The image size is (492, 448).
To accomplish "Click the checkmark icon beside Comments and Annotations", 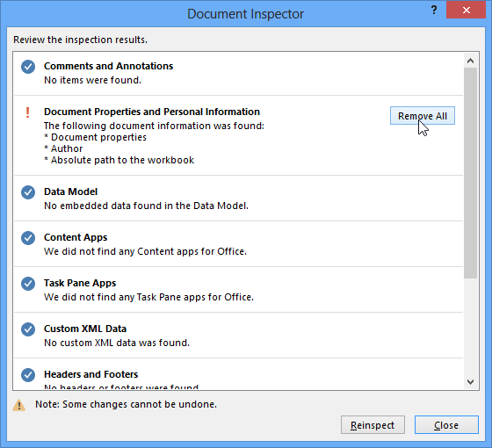I will pos(28,67).
